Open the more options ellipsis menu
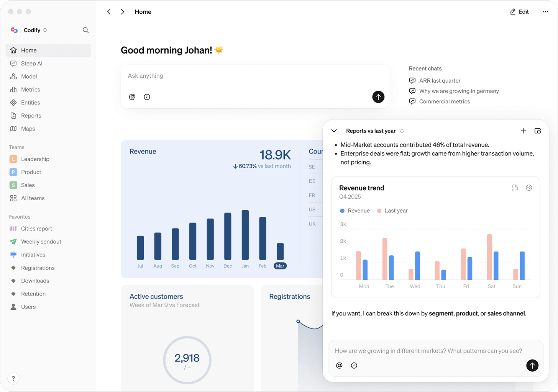This screenshot has height=392, width=558. click(545, 12)
